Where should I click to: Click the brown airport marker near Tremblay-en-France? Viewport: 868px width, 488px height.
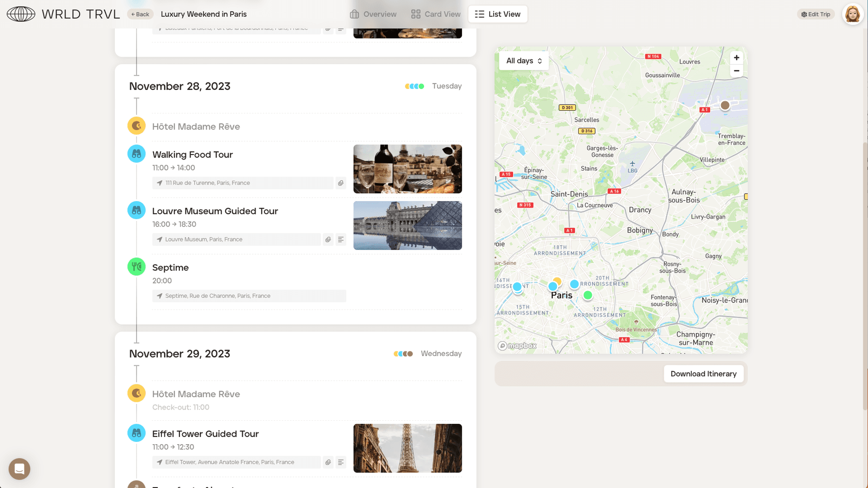tap(725, 105)
